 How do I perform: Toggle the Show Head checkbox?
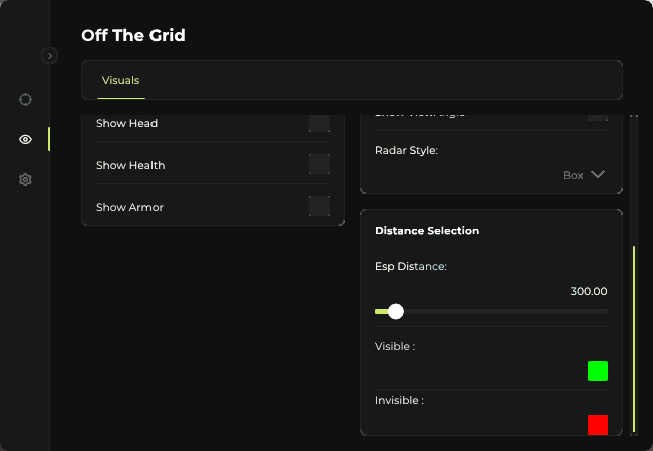pyautogui.click(x=319, y=123)
